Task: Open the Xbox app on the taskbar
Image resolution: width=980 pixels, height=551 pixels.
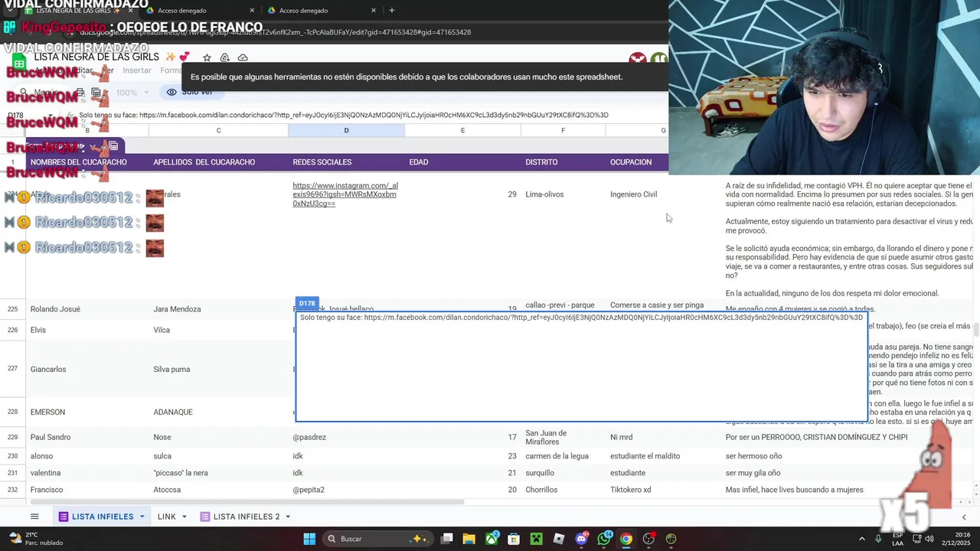Action: (x=492, y=539)
